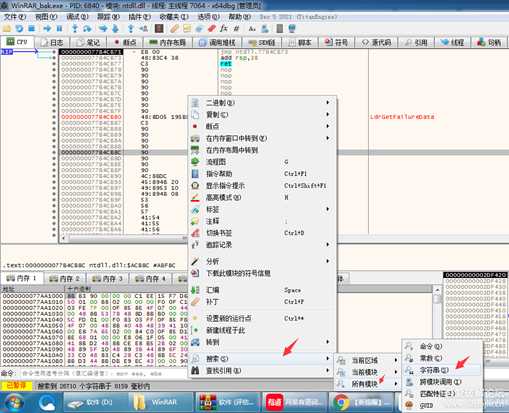
Task: Click the # toolbar icon
Action: pyautogui.click(x=236, y=29)
